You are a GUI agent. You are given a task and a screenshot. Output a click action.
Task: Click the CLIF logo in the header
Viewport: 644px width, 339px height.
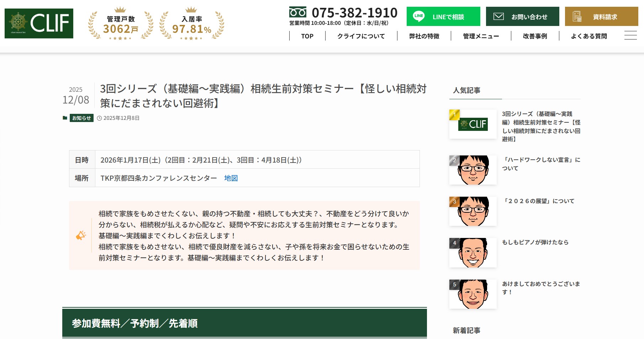point(39,23)
